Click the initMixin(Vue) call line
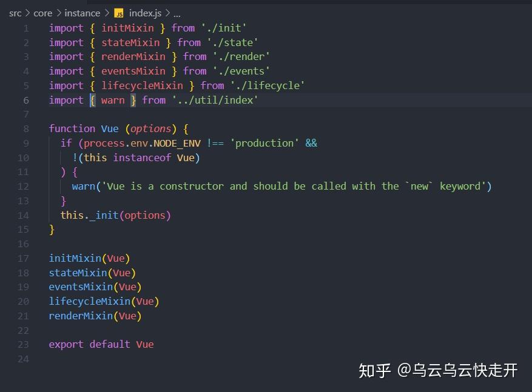Screen dimensions: 532x392 90,259
